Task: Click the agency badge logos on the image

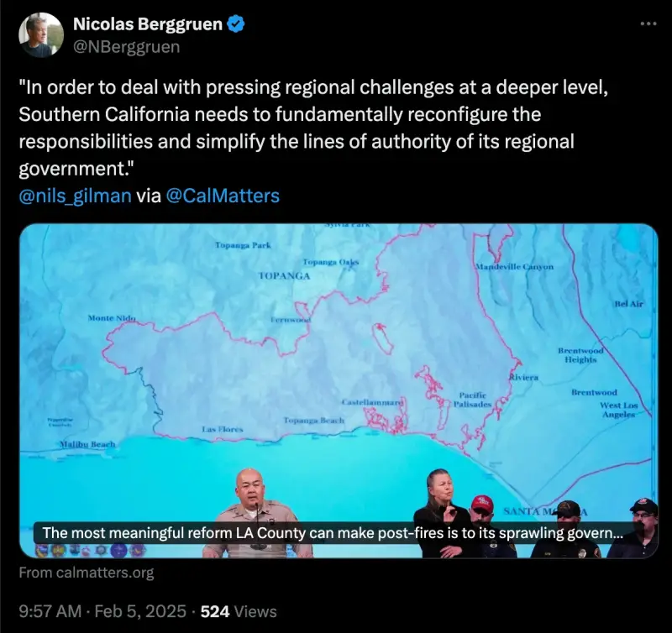Action: [x=91, y=550]
